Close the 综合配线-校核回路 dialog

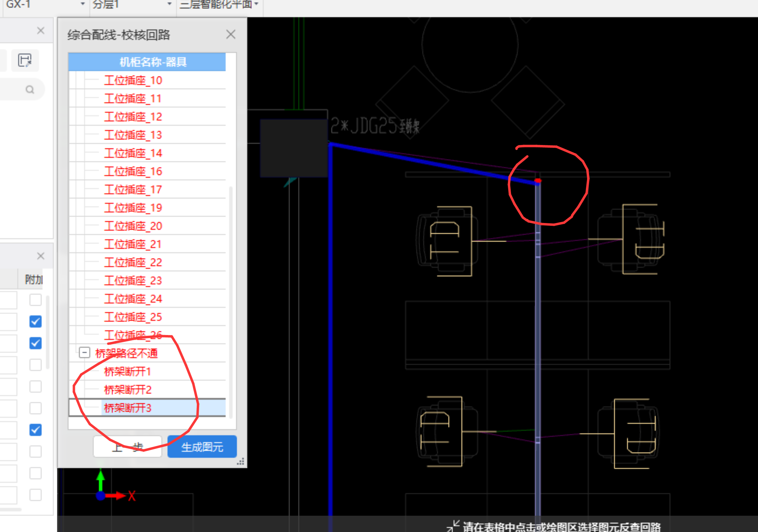[231, 34]
